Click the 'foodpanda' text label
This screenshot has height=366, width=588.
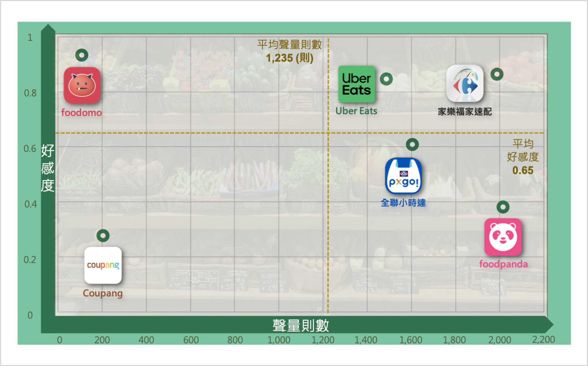[503, 264]
